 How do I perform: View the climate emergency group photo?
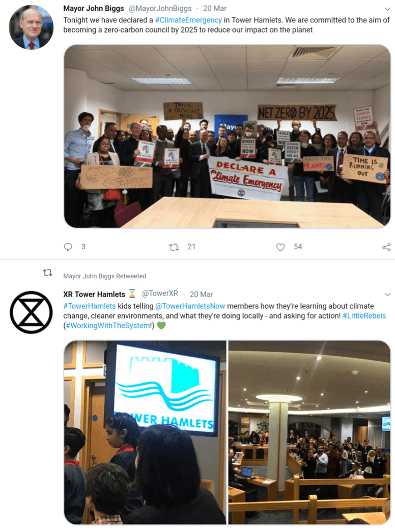click(227, 136)
